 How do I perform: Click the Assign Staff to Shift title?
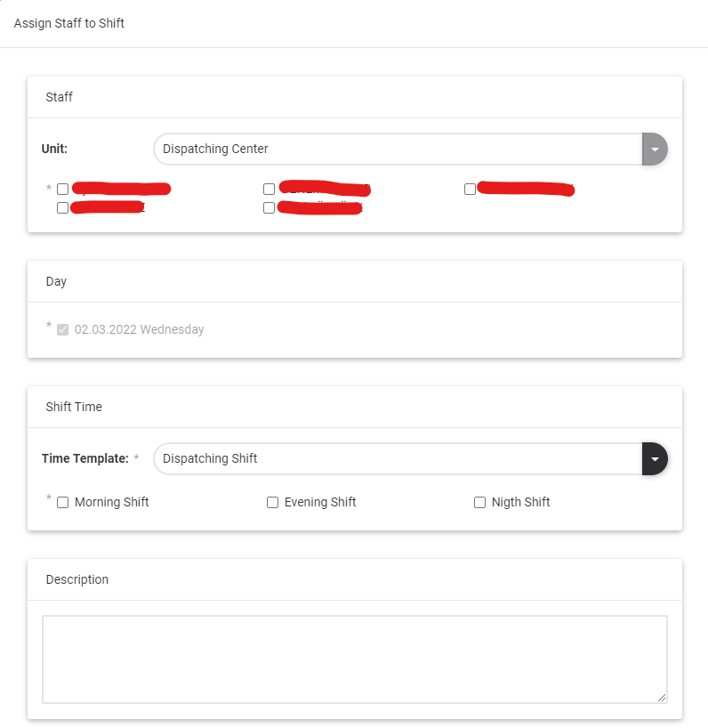(69, 23)
